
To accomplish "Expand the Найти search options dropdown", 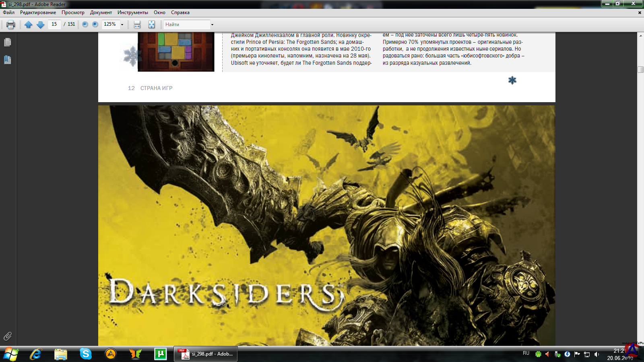I will pyautogui.click(x=212, y=25).
